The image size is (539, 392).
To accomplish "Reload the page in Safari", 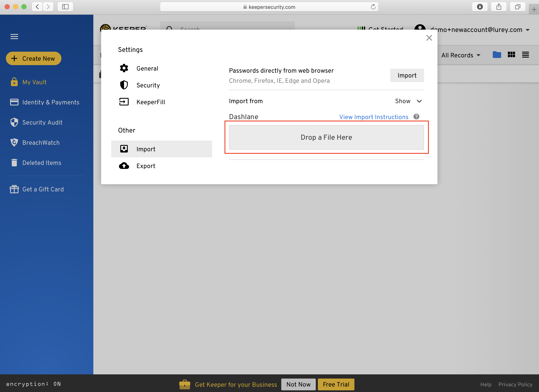I will tap(373, 7).
